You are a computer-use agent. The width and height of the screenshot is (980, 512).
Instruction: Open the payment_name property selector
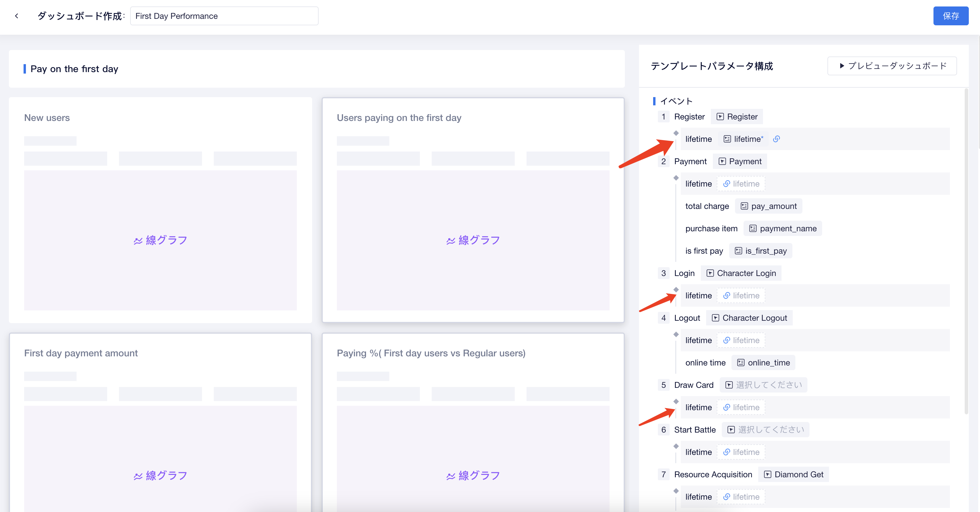point(782,229)
